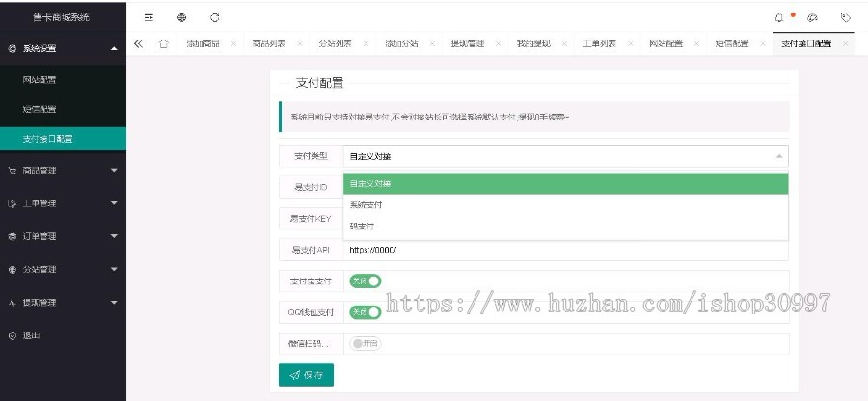Close the 添加分站 tab
Image resolution: width=868 pixels, height=401 pixels.
(432, 44)
